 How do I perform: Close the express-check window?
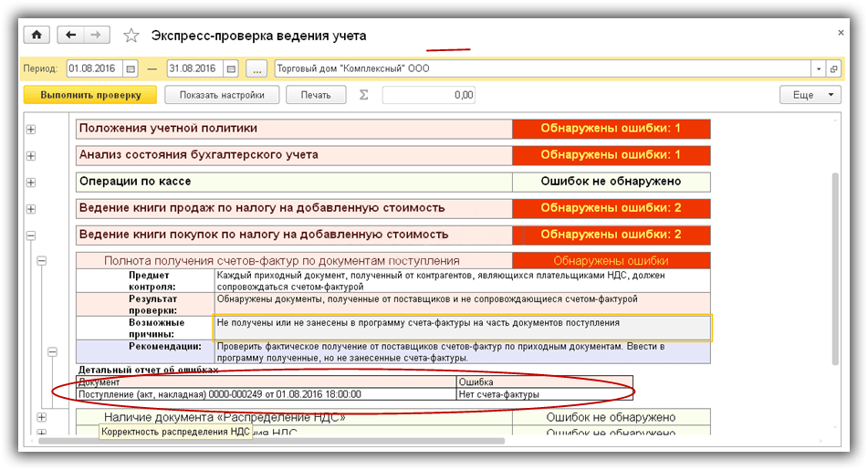(841, 33)
